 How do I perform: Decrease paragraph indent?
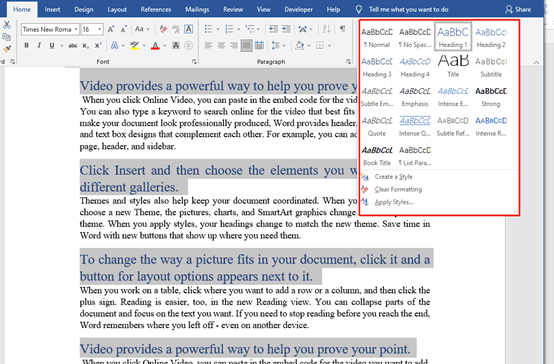(x=273, y=29)
